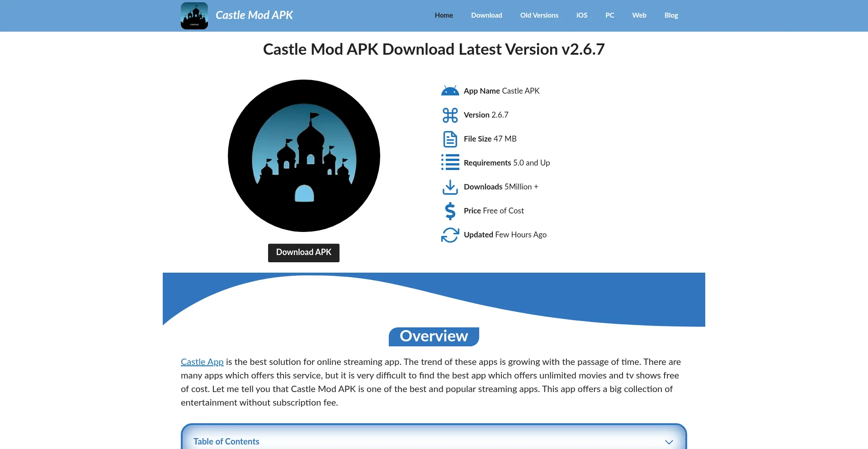Click the dollar sign icon beside Price
This screenshot has height=449, width=868.
coord(450,211)
